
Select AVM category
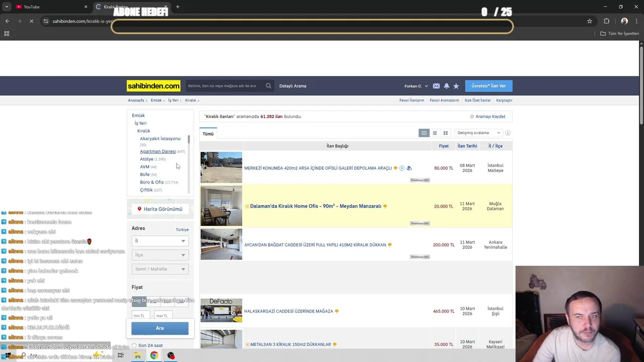click(144, 167)
